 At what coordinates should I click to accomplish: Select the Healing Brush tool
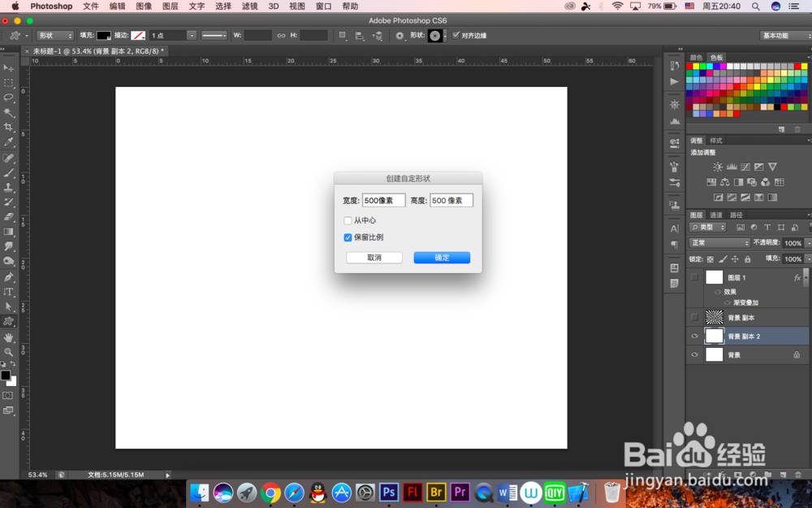pyautogui.click(x=8, y=158)
